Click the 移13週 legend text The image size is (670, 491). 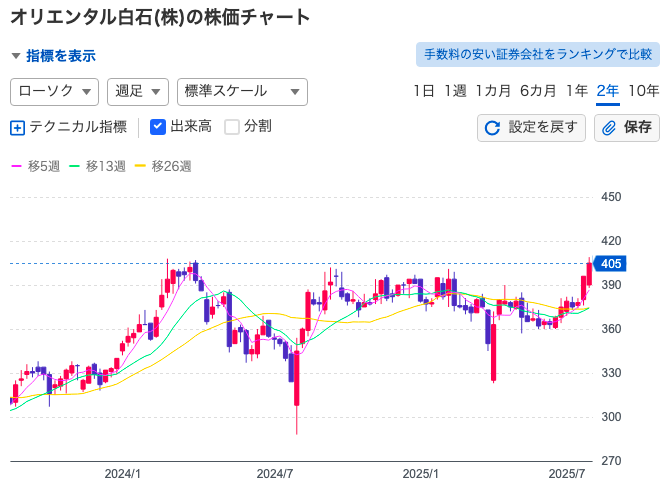[x=106, y=166]
